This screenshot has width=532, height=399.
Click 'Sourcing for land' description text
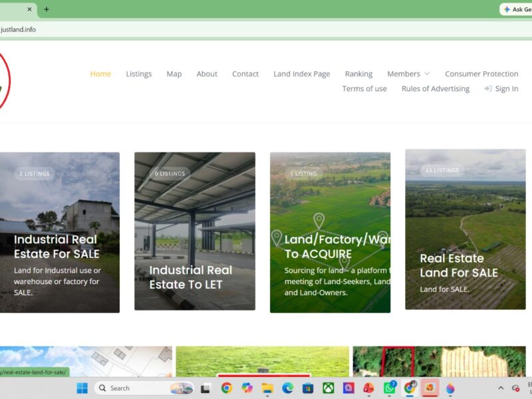tap(338, 281)
